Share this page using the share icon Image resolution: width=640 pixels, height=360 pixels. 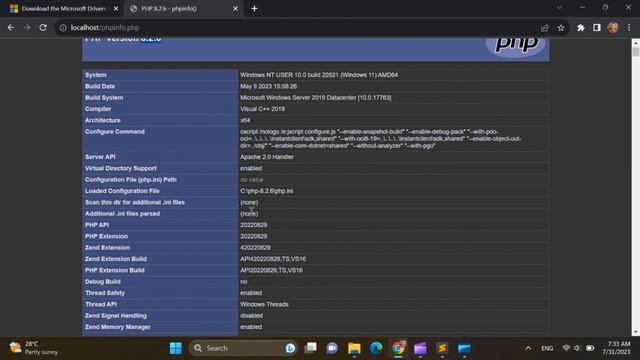[x=544, y=28]
